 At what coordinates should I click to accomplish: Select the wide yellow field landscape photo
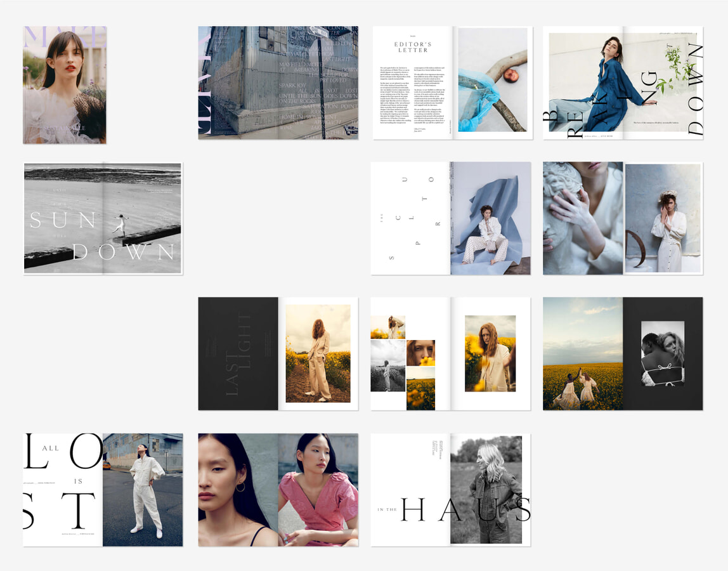click(x=583, y=353)
